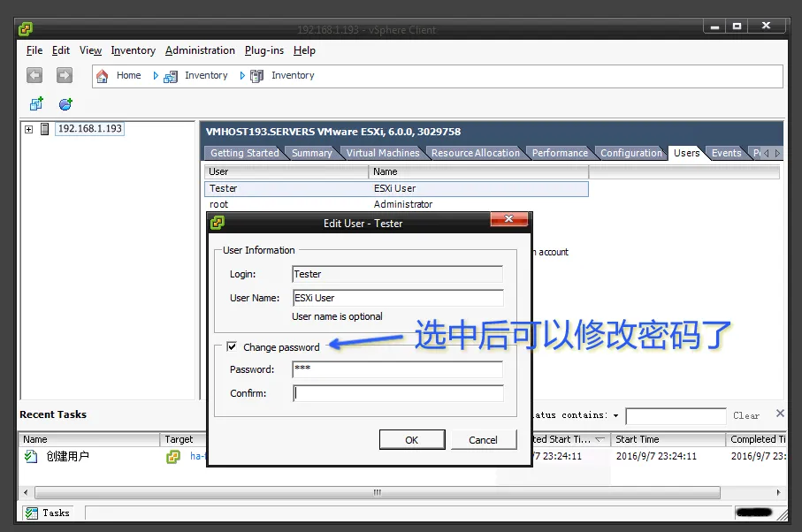Sort by the User column header

coord(286,171)
